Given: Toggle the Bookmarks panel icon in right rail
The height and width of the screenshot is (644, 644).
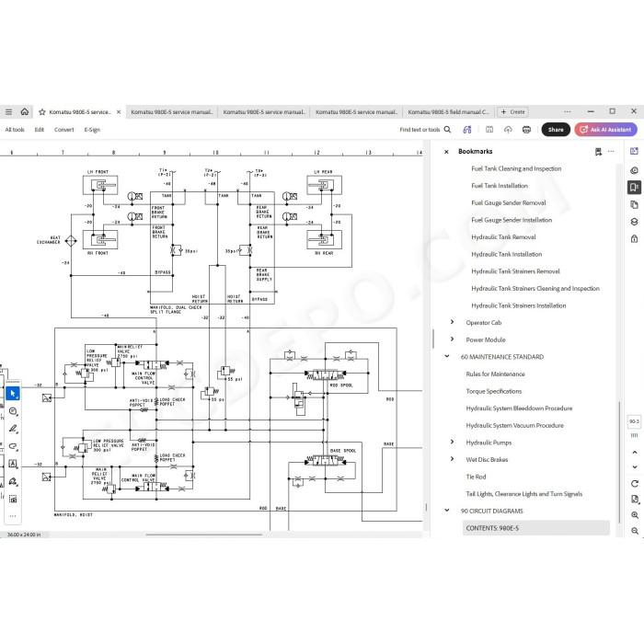Looking at the screenshot, I should tap(634, 188).
